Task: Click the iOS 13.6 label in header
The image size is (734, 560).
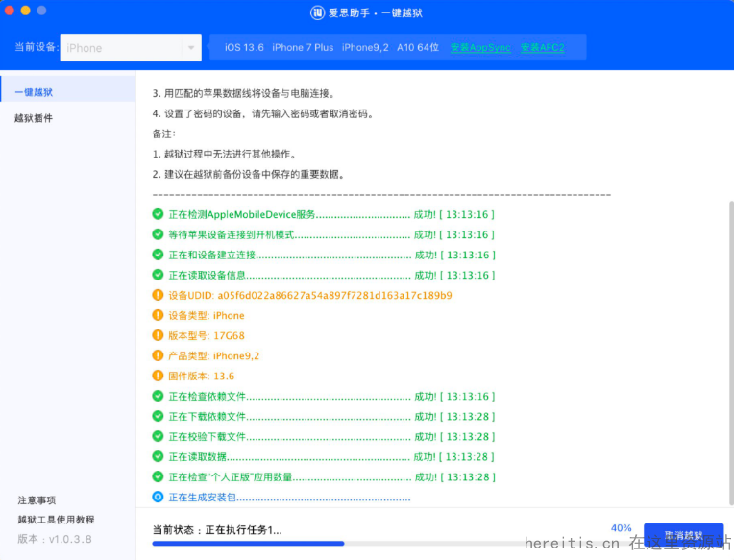Action: point(244,48)
